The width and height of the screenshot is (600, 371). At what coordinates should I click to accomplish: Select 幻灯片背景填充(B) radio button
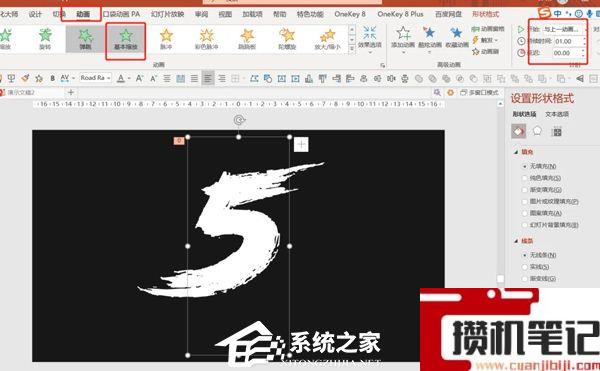pyautogui.click(x=525, y=225)
